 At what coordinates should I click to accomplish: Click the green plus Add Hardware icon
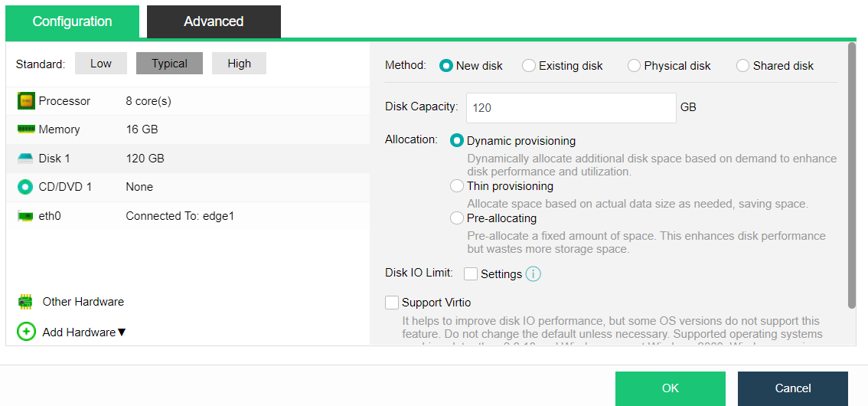click(26, 332)
